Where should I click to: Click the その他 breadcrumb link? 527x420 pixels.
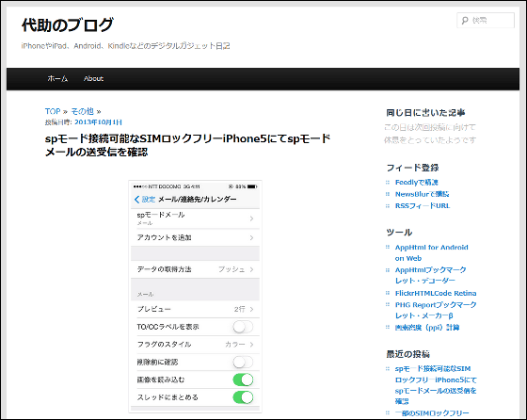pyautogui.click(x=83, y=111)
